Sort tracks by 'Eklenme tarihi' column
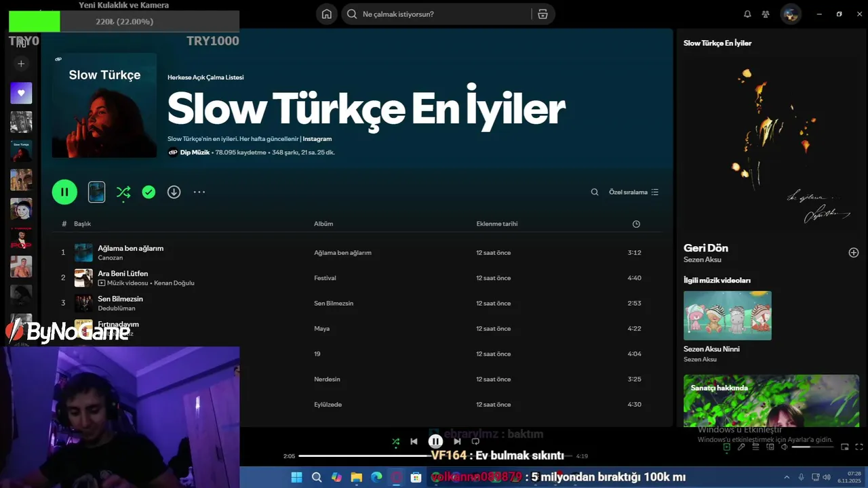 tap(497, 224)
